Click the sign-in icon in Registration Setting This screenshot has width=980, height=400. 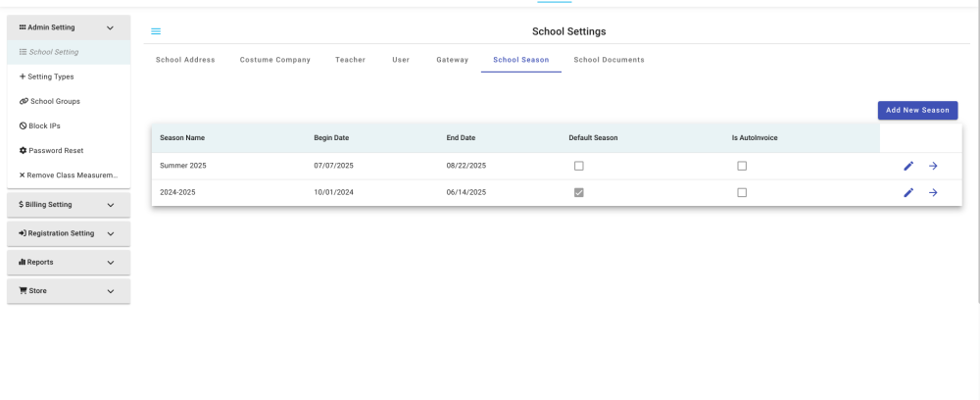(23, 233)
